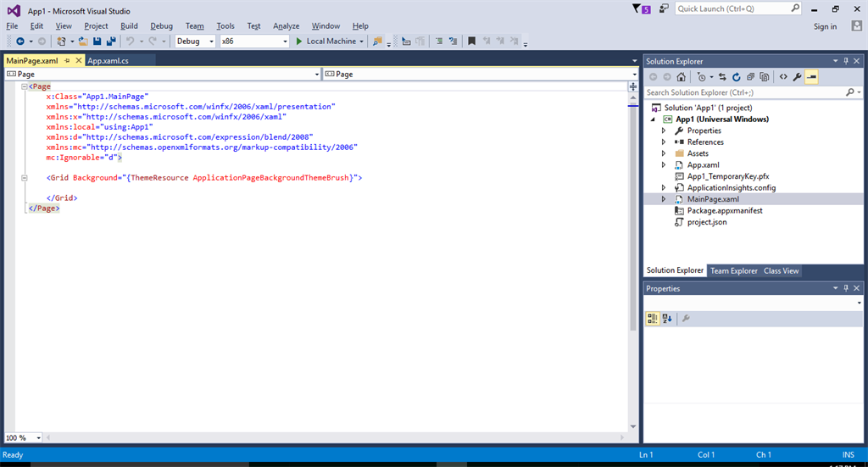Open the Tools menu
The width and height of the screenshot is (868, 467).
click(225, 26)
